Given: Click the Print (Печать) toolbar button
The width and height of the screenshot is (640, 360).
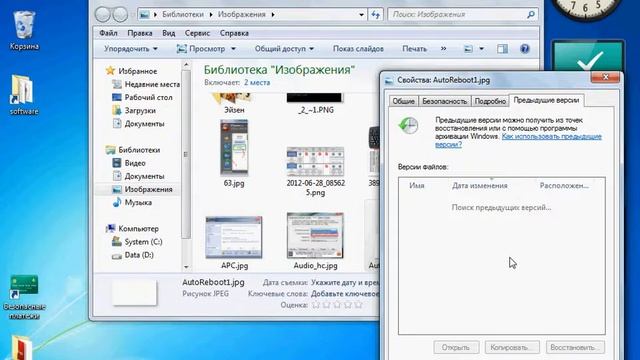Looking at the screenshot, I should click(x=414, y=49).
